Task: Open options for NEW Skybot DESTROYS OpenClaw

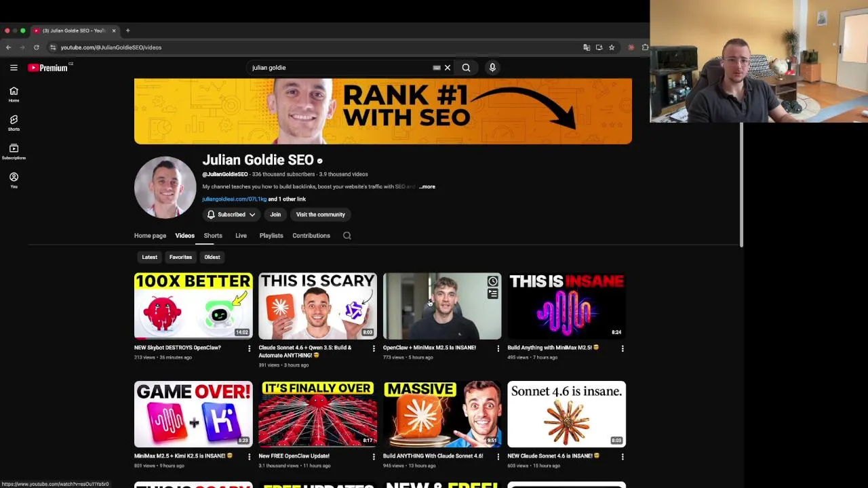Action: 249,348
